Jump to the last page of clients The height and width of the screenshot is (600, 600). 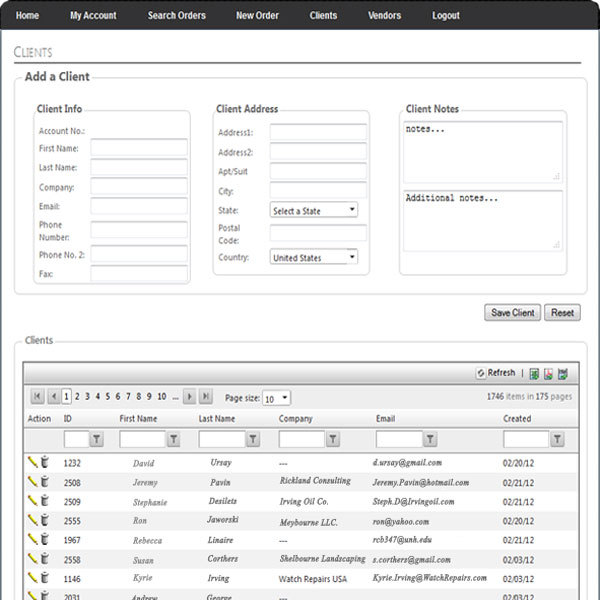205,397
